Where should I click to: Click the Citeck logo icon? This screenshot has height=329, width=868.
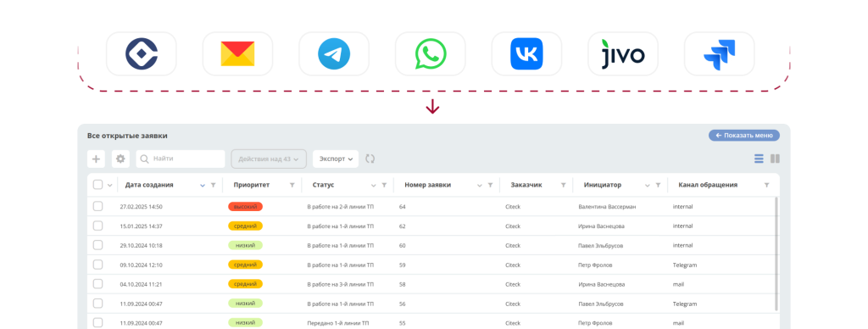(x=142, y=53)
